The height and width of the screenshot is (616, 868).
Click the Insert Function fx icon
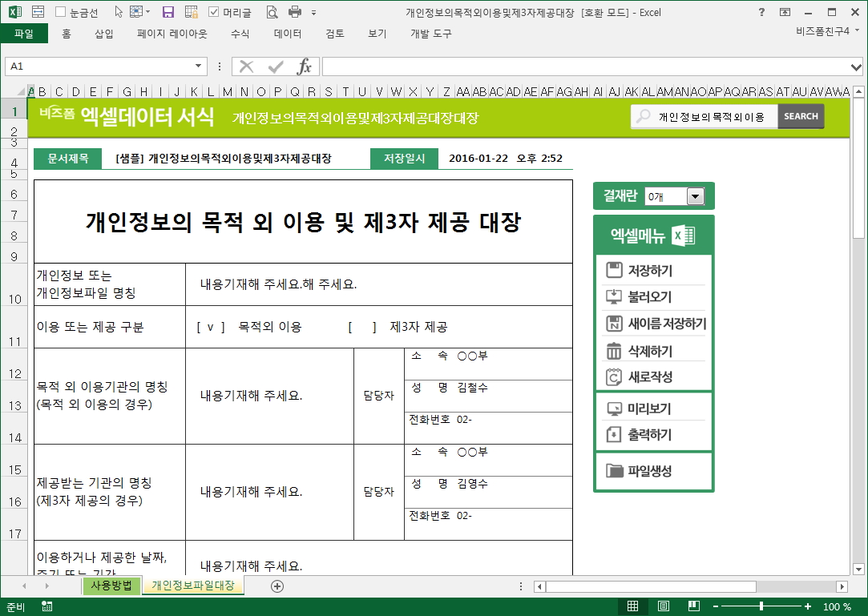305,66
